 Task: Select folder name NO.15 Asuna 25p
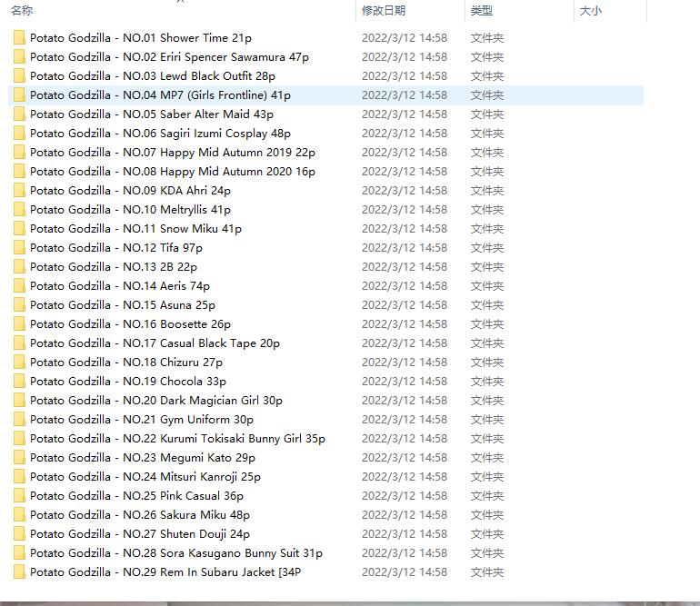[123, 304]
